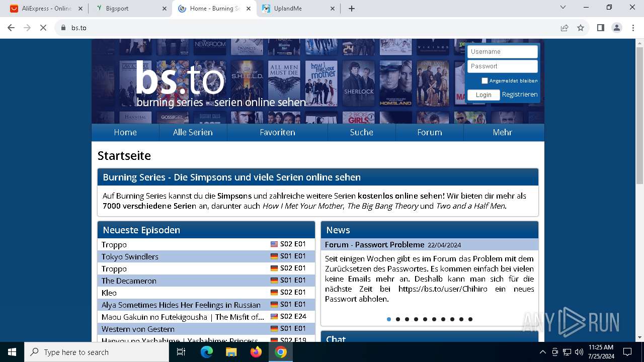Show hidden system tray icons
This screenshot has height=362, width=644.
click(542, 352)
